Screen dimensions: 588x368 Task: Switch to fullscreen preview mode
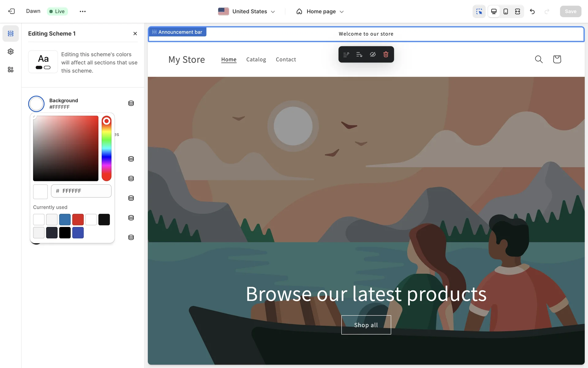(518, 11)
